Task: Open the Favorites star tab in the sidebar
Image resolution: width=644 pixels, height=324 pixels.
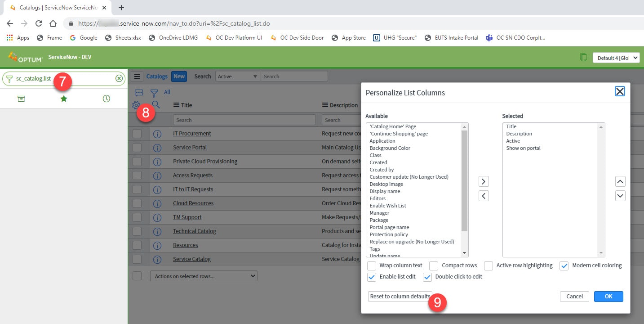Action: click(63, 98)
